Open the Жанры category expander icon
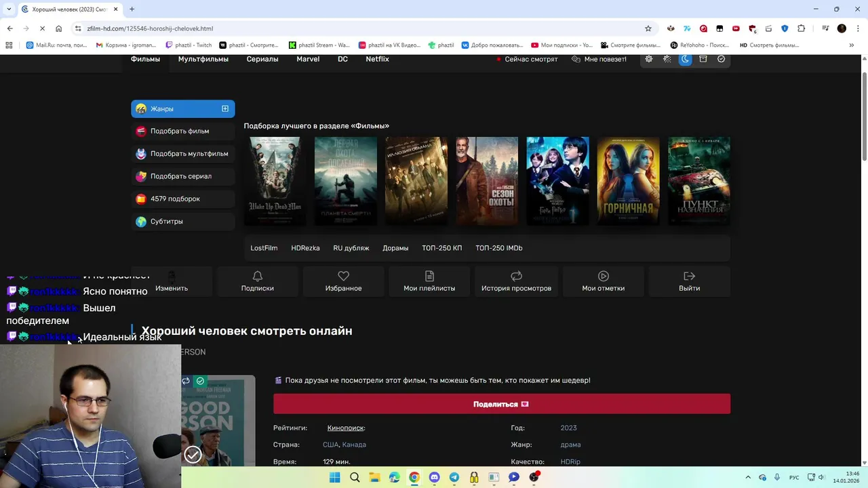 tap(225, 108)
